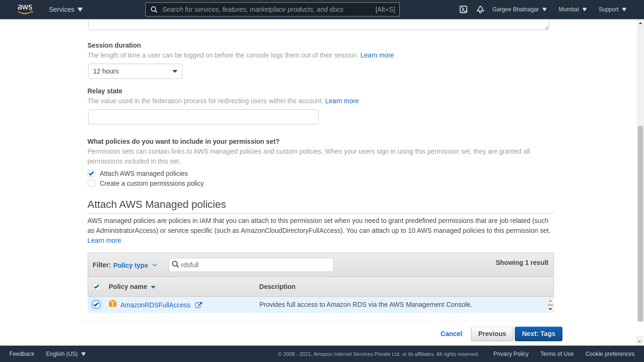This screenshot has height=362, width=644.
Task: Open the Mumbai region selector
Action: [573, 9]
